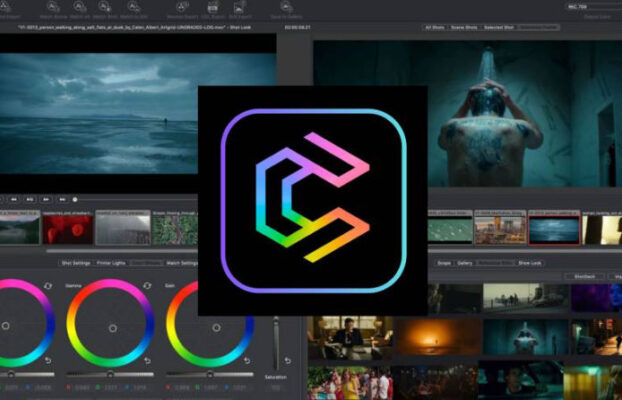The image size is (622, 400).
Task: Click the CDL Export toolbar icon
Action: [x=213, y=6]
